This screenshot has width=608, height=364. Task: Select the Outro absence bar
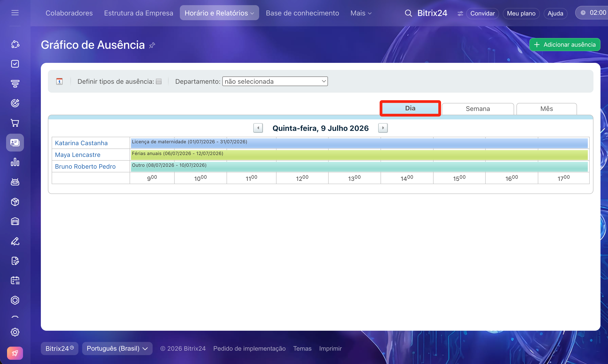point(359,167)
